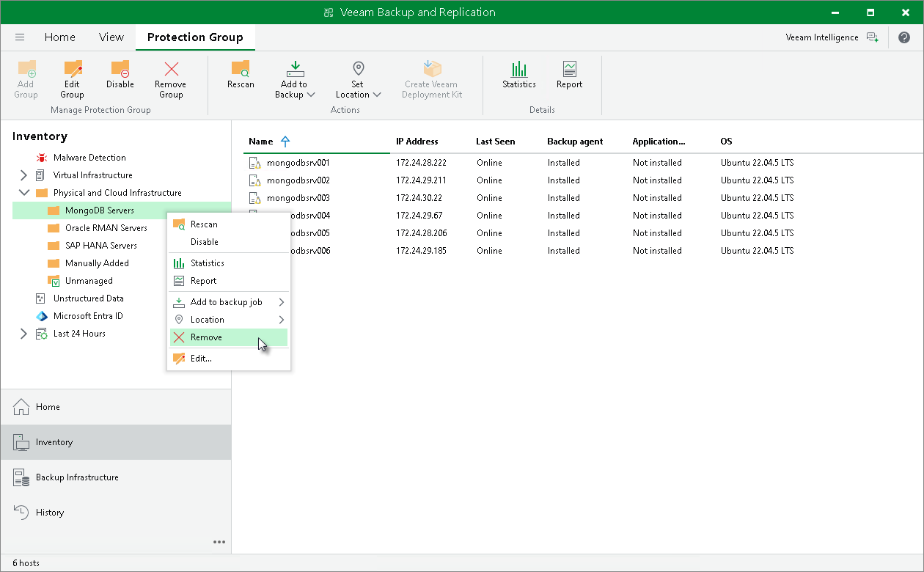This screenshot has height=572, width=924.
Task: Open Add to backup job submenu
Action: [x=229, y=302]
